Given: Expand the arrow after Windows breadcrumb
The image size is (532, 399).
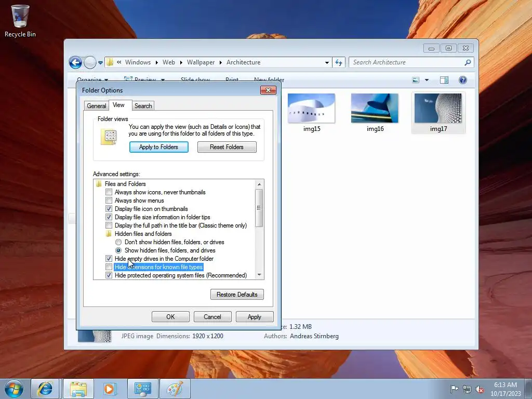Looking at the screenshot, I should tap(156, 62).
